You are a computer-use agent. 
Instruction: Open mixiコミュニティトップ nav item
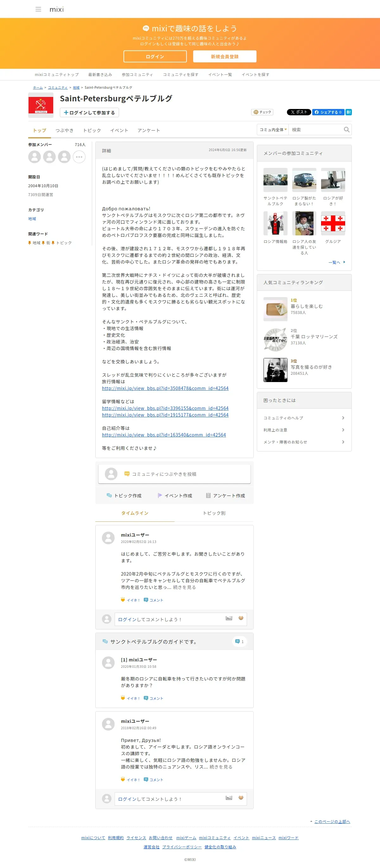click(57, 75)
